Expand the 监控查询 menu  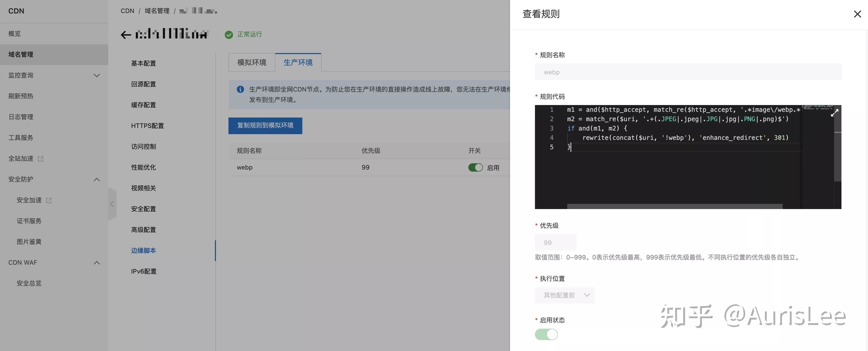coord(97,75)
